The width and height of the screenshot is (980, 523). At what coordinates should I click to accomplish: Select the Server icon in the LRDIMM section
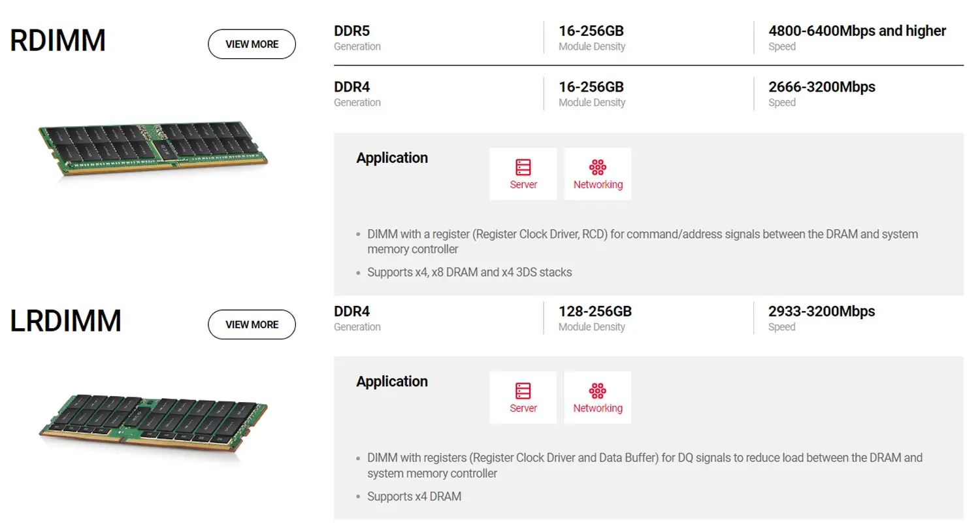pos(523,397)
